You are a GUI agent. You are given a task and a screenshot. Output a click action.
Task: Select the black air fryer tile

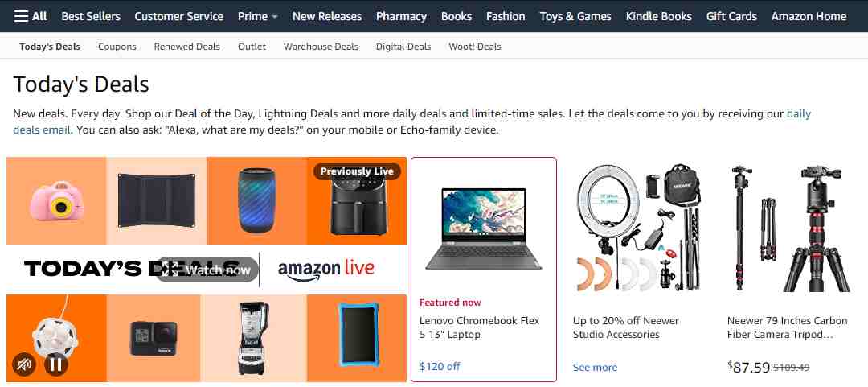coord(357,200)
